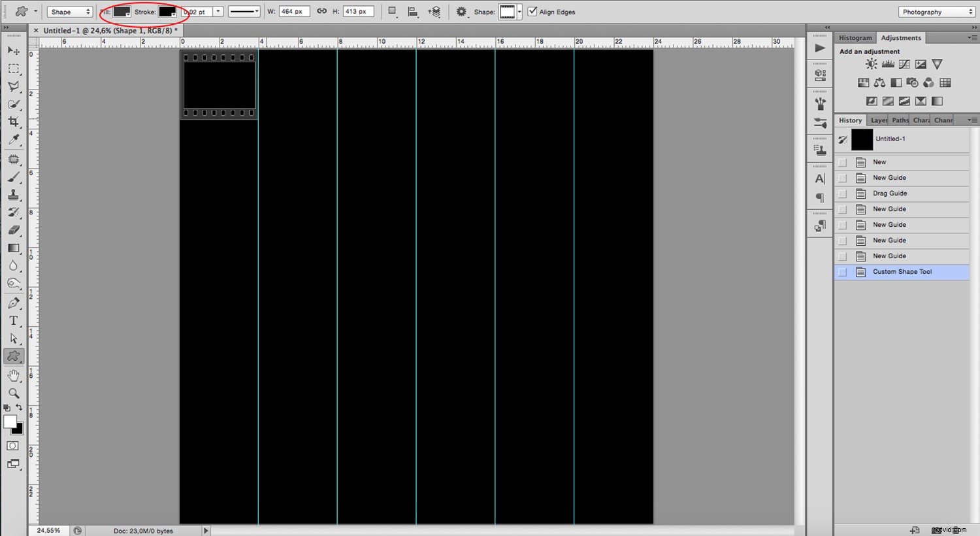The image size is (980, 536).
Task: Select the Custom Shape tool in the toolbar
Action: (x=14, y=356)
